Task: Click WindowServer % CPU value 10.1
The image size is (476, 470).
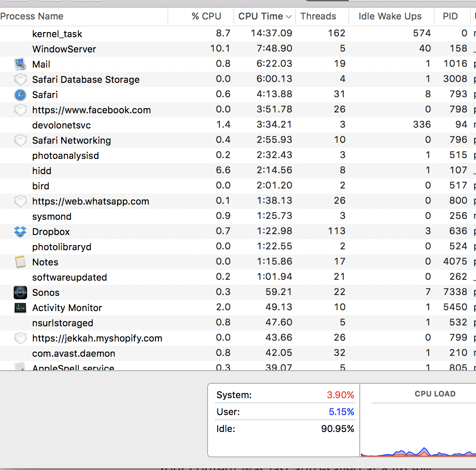Action: click(220, 48)
